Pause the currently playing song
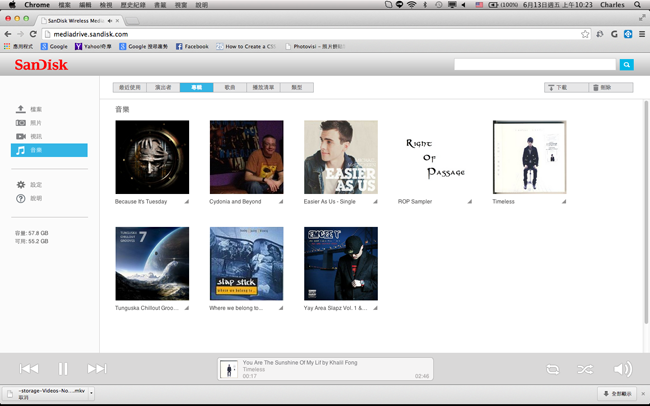This screenshot has height=406, width=650. coord(63,369)
